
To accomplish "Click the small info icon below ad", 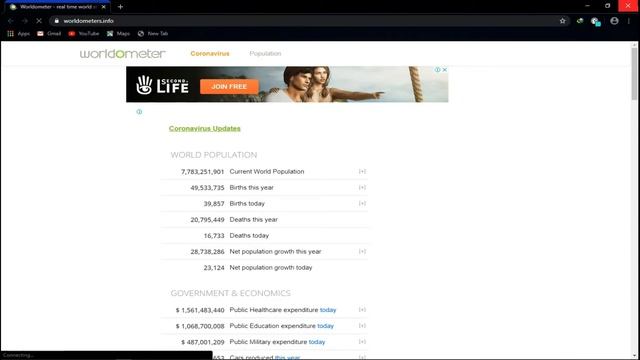I will [139, 112].
